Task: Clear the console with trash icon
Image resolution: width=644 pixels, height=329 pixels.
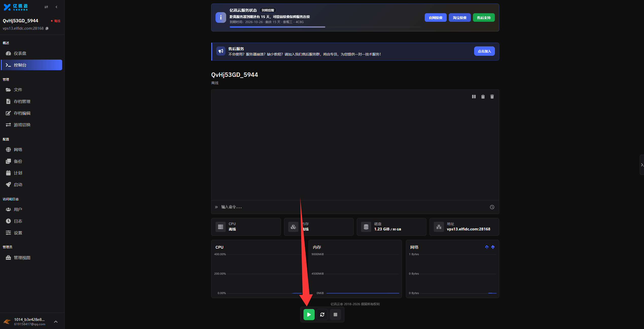Action: (x=492, y=97)
